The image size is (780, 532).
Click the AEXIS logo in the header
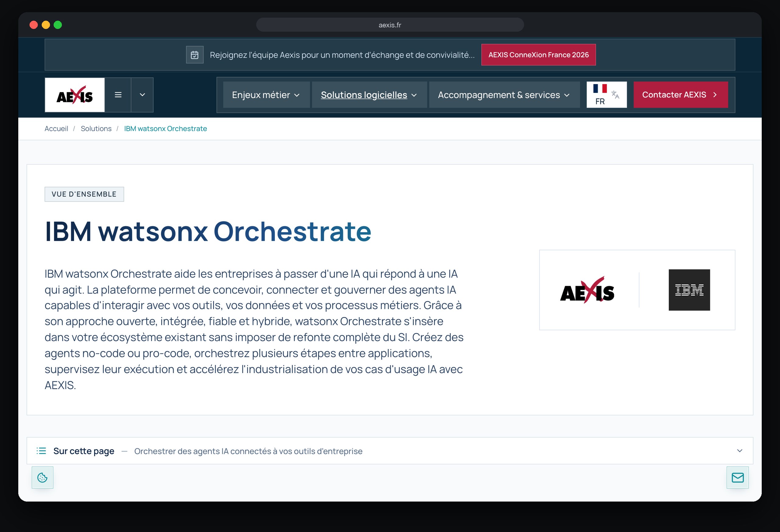click(75, 95)
